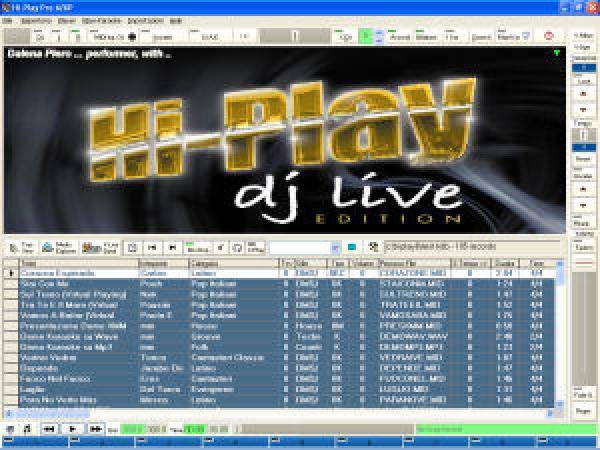This screenshot has width=600, height=450.
Task: Sort by the Category column header
Action: pos(234,263)
